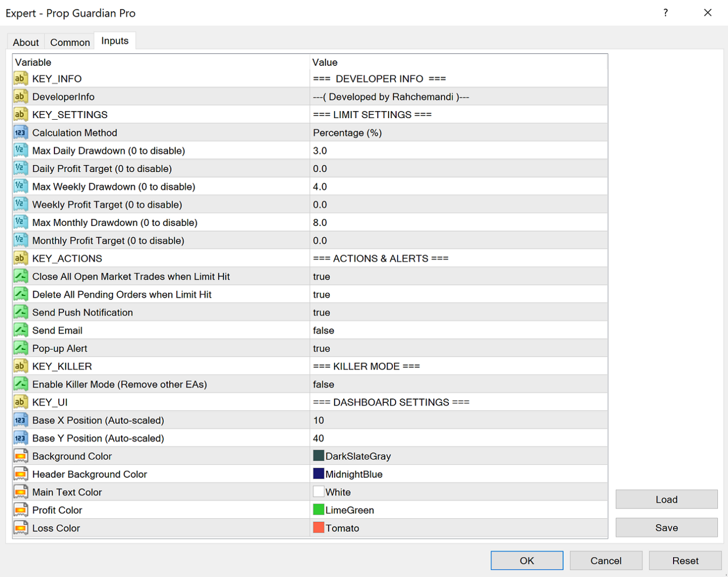Select the integer icon for Calculation Method
Screen dimensions: 728x577
point(20,133)
